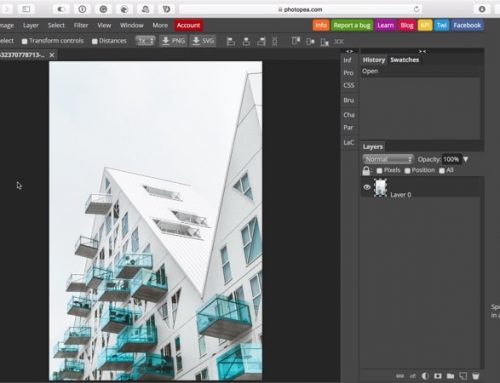Enable the Distances checkbox
The height and width of the screenshot is (383, 500).
coord(95,41)
